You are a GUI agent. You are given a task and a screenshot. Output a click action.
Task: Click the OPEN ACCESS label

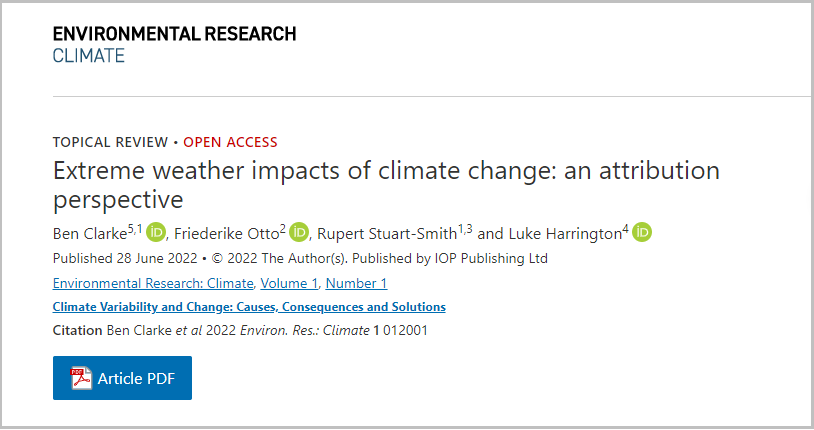(230, 142)
